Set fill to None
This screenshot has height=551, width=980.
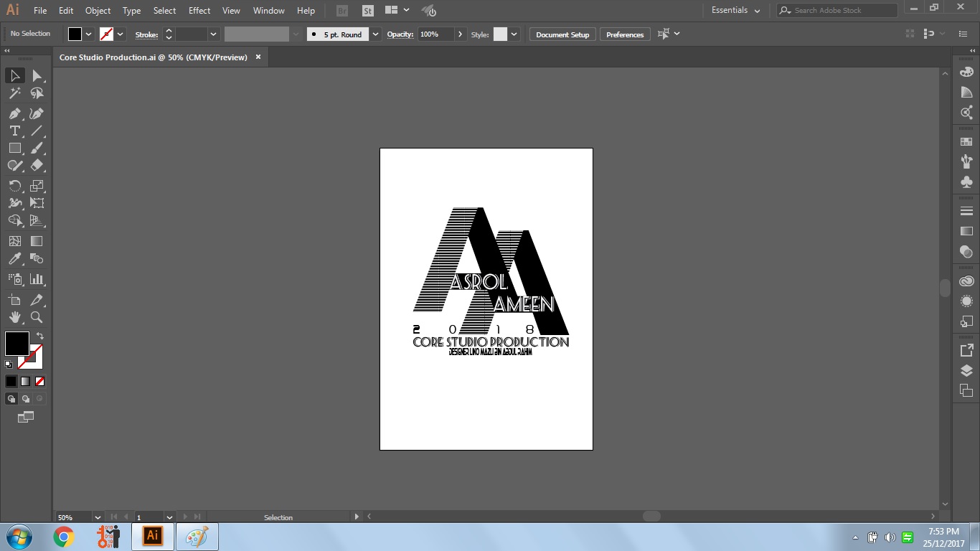[40, 382]
